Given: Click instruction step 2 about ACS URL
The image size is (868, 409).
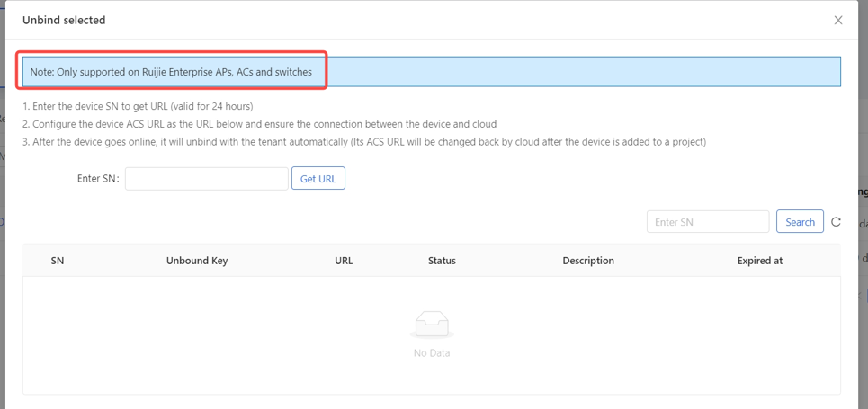Looking at the screenshot, I should 259,124.
